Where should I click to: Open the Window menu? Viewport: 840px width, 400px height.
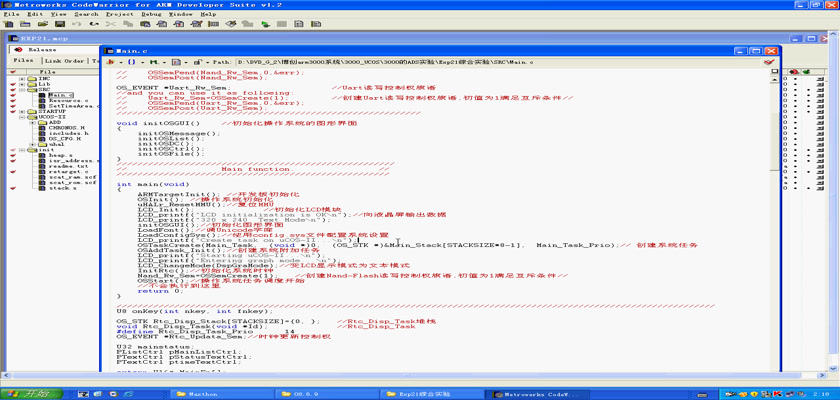[180, 14]
